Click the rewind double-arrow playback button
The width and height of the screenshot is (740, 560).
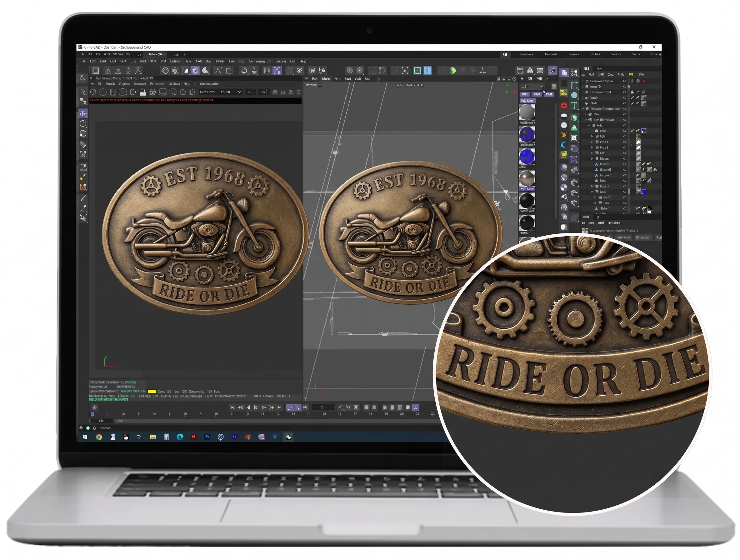click(241, 407)
